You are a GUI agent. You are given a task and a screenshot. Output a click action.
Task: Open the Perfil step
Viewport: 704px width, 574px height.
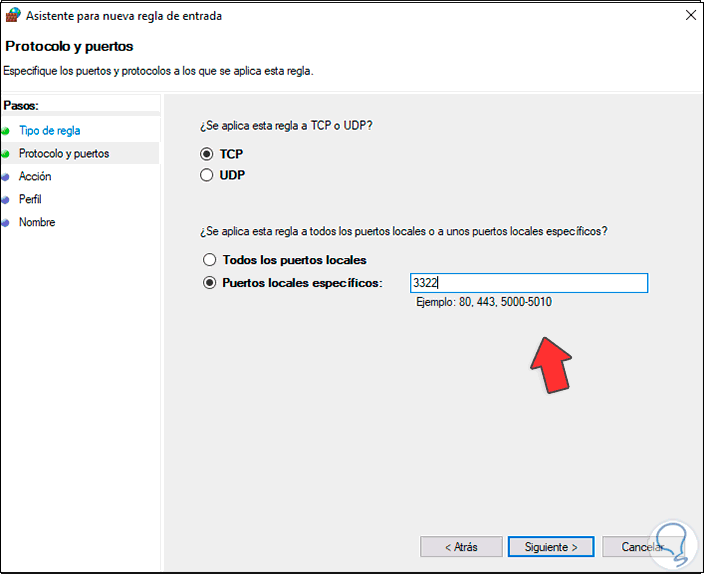tap(30, 199)
